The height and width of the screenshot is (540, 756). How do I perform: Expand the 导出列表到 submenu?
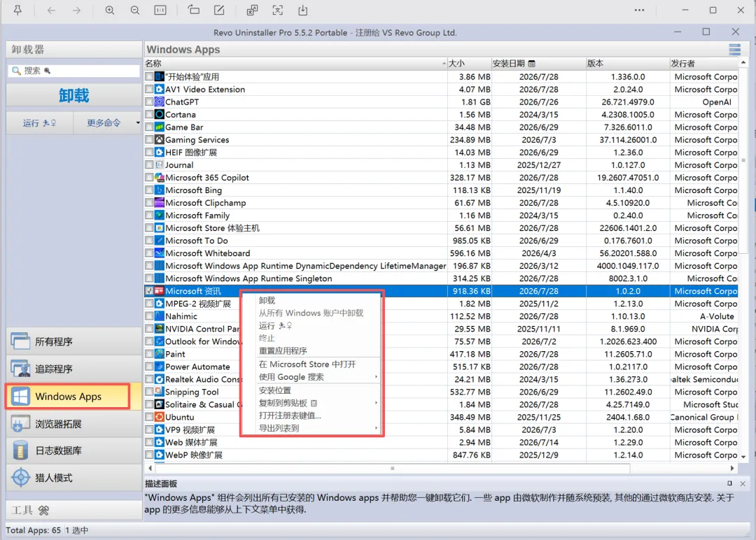pos(376,428)
